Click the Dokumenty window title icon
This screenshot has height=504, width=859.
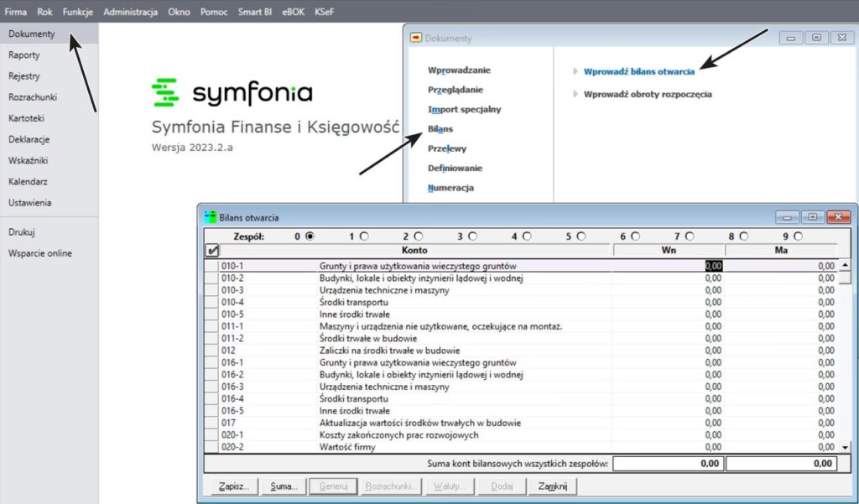[x=415, y=38]
